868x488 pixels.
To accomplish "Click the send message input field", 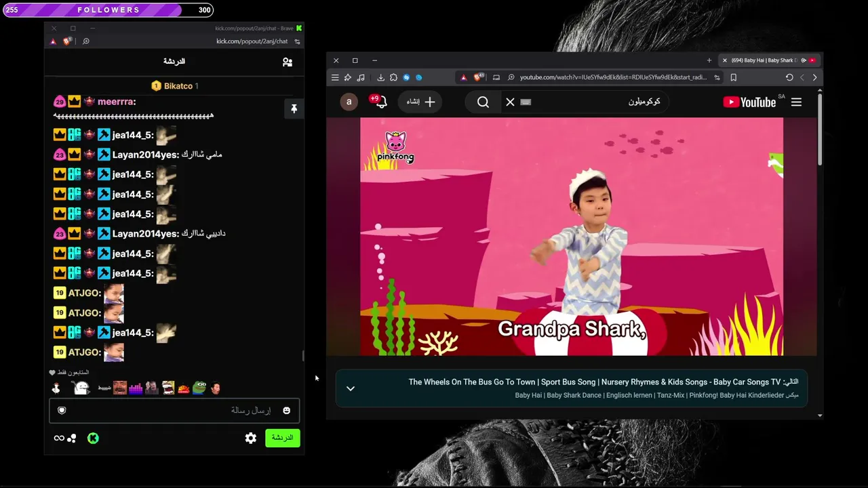I will click(x=174, y=411).
